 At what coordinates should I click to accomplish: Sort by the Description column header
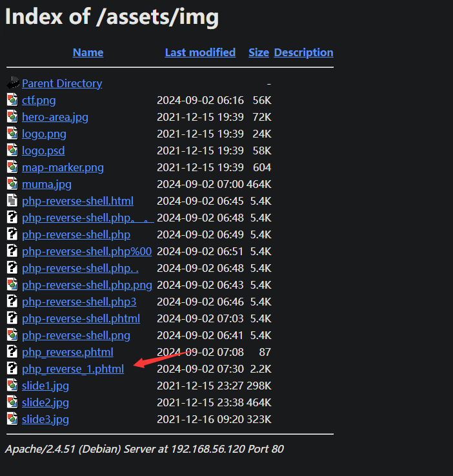[303, 53]
